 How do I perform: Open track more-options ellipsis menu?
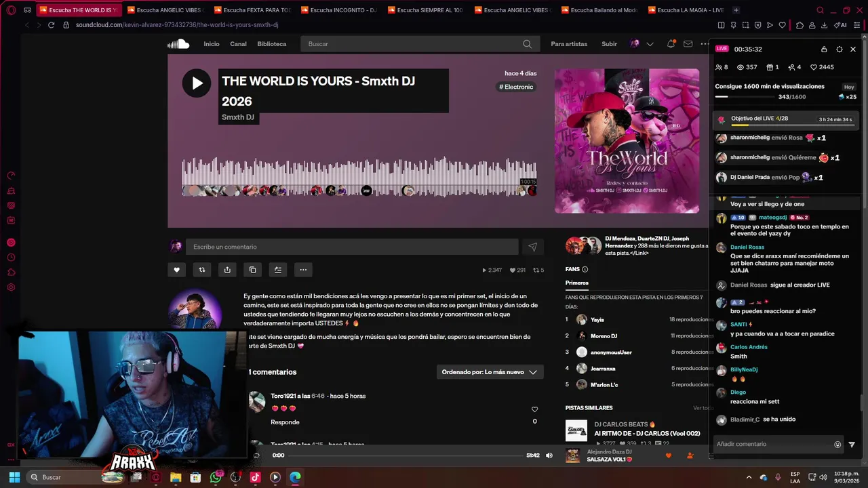pyautogui.click(x=303, y=270)
